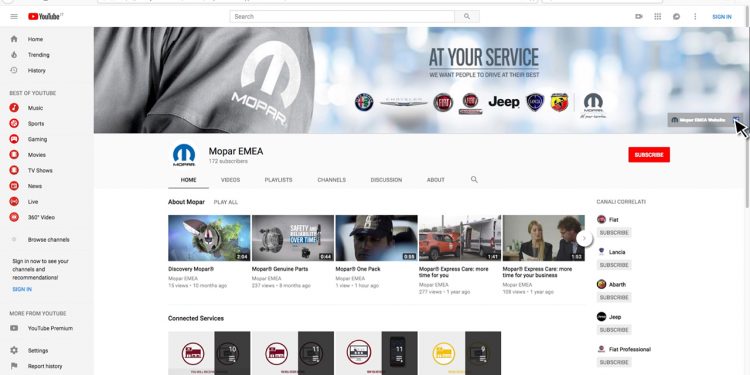This screenshot has height=375, width=750.
Task: Open the hamburger guide menu
Action: (14, 17)
